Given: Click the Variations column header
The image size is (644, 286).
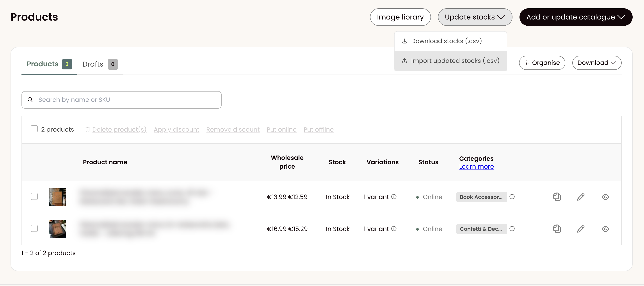Looking at the screenshot, I should tap(382, 162).
